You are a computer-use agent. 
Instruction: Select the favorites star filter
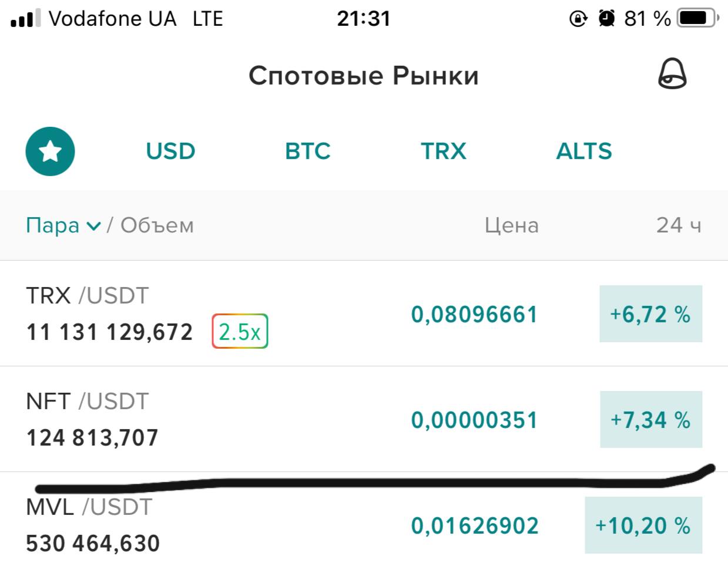(51, 151)
